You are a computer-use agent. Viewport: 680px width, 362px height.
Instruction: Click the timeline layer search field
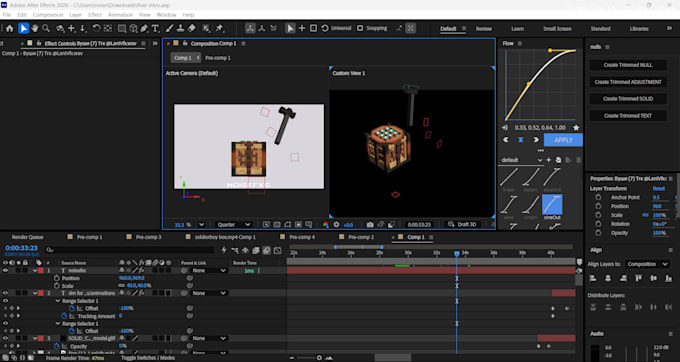(130, 250)
